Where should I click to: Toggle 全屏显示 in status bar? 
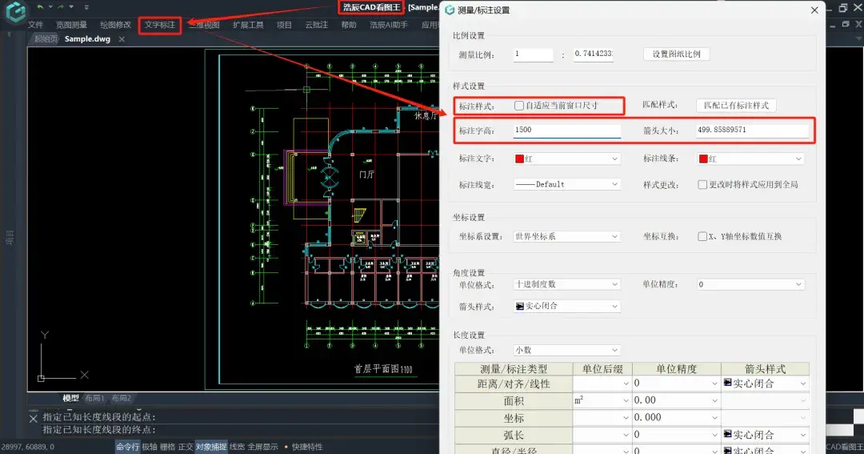click(263, 447)
